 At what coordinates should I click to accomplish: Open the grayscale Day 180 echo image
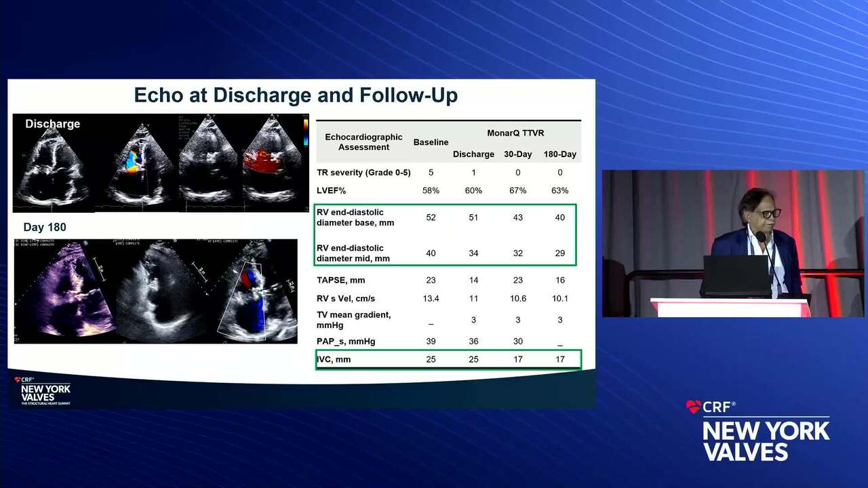161,291
